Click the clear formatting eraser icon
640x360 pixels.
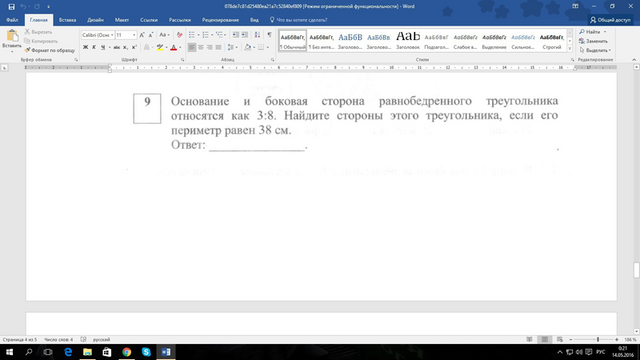180,35
